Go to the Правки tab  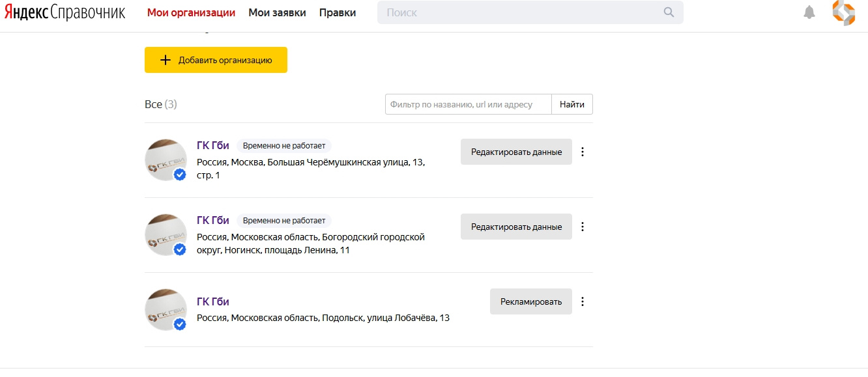[338, 12]
